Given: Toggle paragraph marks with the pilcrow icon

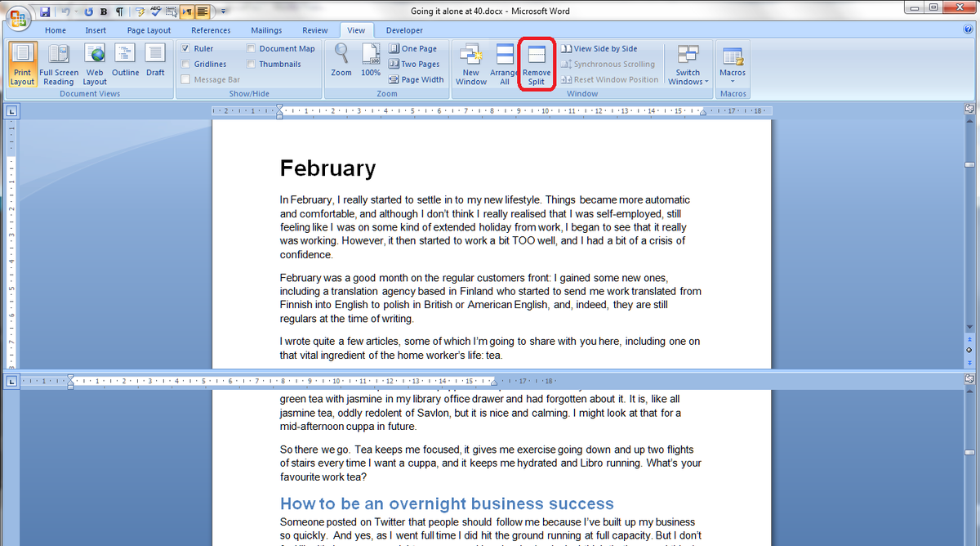Looking at the screenshot, I should point(119,12).
